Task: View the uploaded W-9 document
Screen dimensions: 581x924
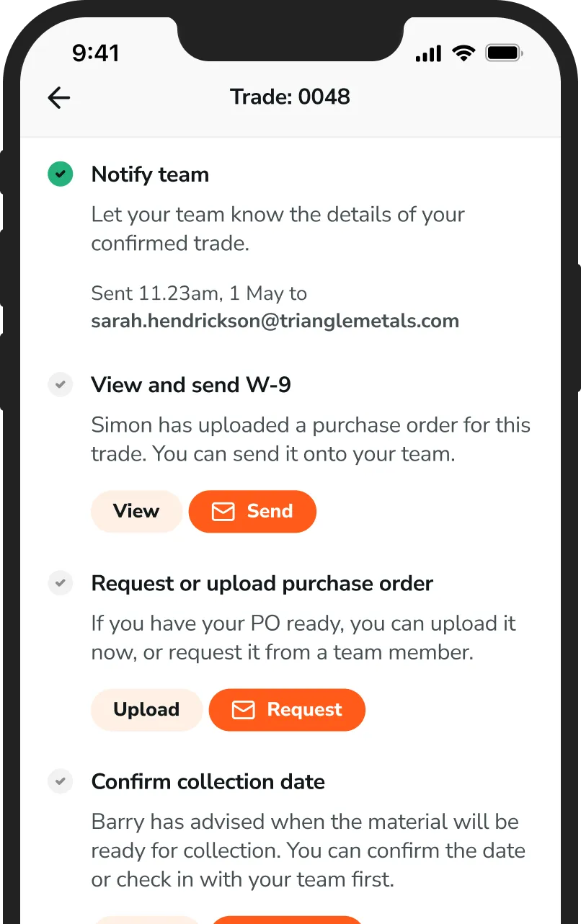Action: (x=136, y=512)
